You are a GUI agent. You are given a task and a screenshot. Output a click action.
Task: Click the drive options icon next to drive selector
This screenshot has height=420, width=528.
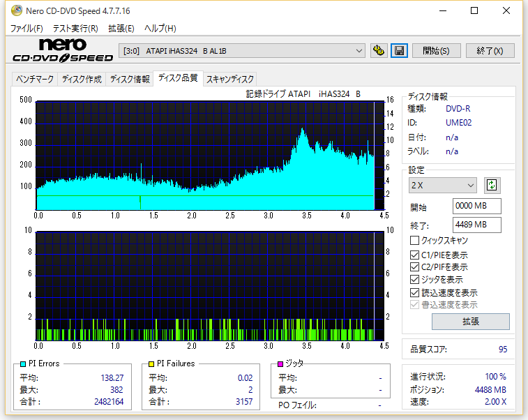[x=379, y=51]
